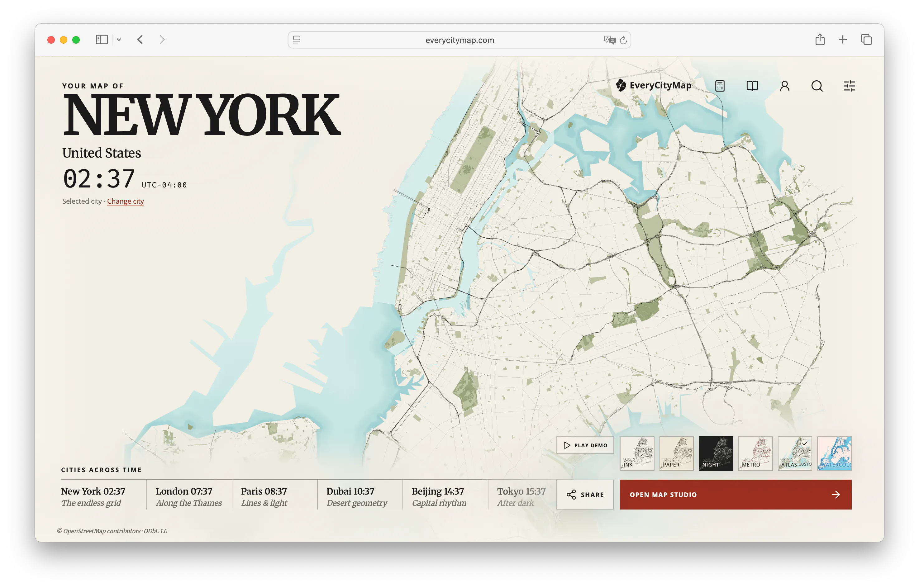919x588 pixels.
Task: Select Beijing 14:37 in city list
Action: pos(445,497)
